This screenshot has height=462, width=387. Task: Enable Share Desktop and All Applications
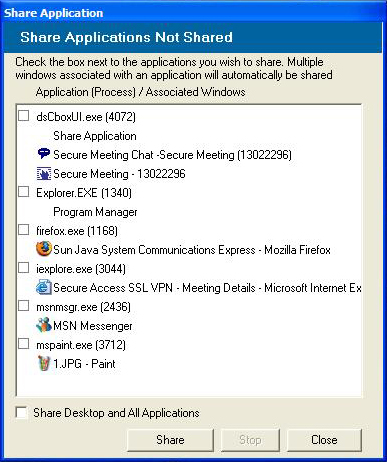pos(21,413)
